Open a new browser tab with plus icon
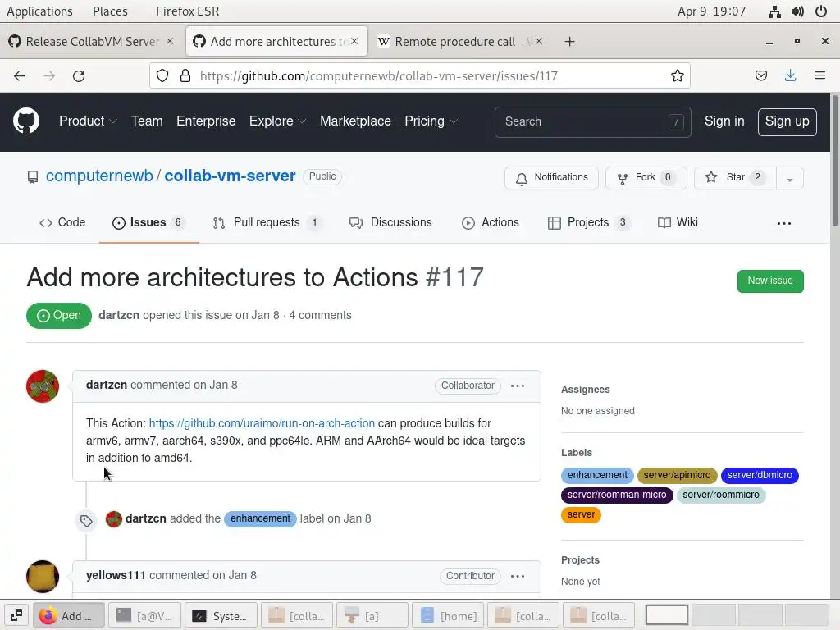This screenshot has height=630, width=840. coord(569,42)
